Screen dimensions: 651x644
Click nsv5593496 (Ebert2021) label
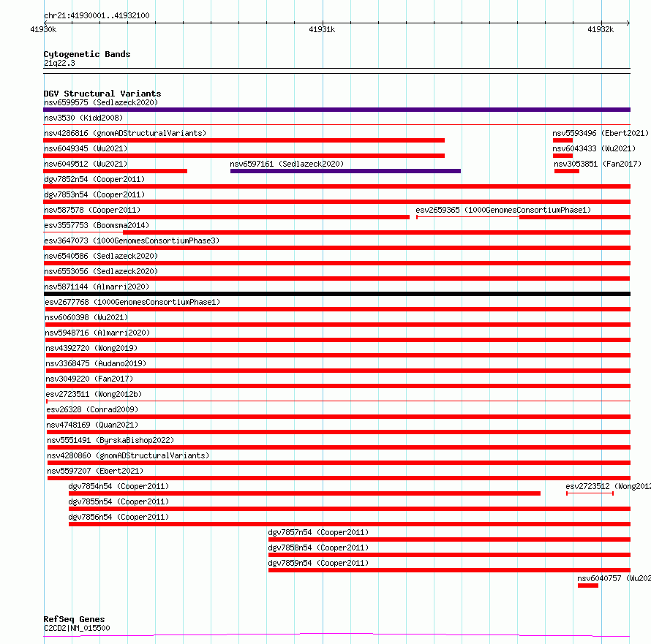[601, 133]
